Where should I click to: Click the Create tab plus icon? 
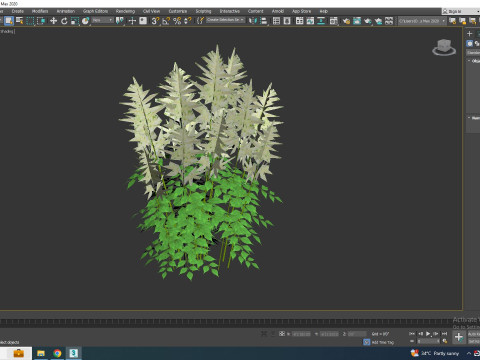coord(470,33)
